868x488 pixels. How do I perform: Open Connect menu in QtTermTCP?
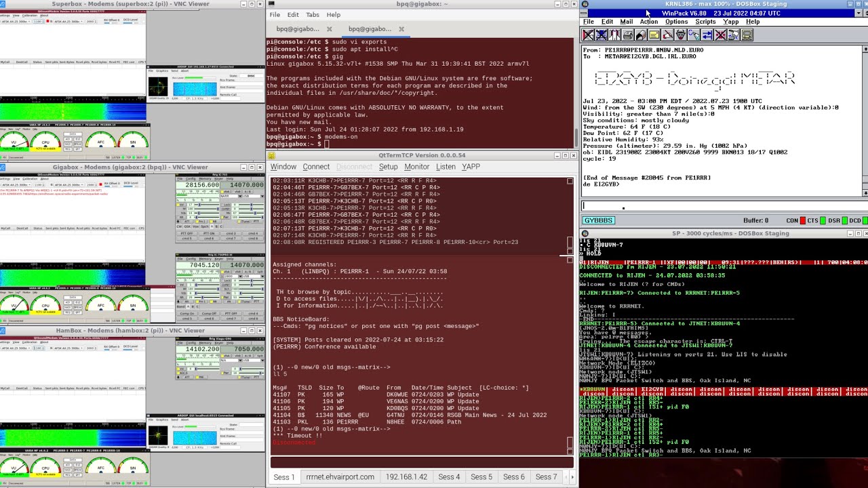(x=316, y=167)
